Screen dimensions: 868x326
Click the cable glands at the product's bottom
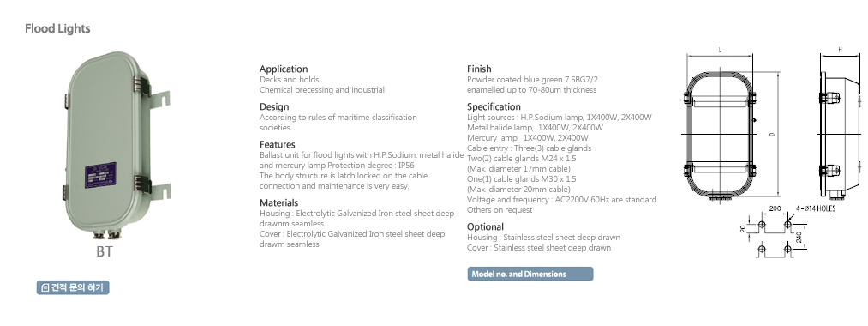click(106, 235)
